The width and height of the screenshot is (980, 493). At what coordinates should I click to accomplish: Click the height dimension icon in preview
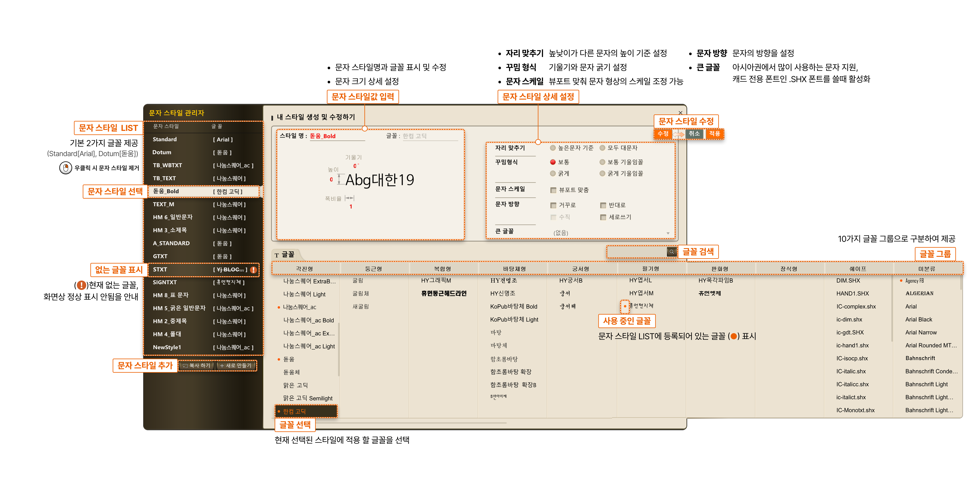point(339,180)
